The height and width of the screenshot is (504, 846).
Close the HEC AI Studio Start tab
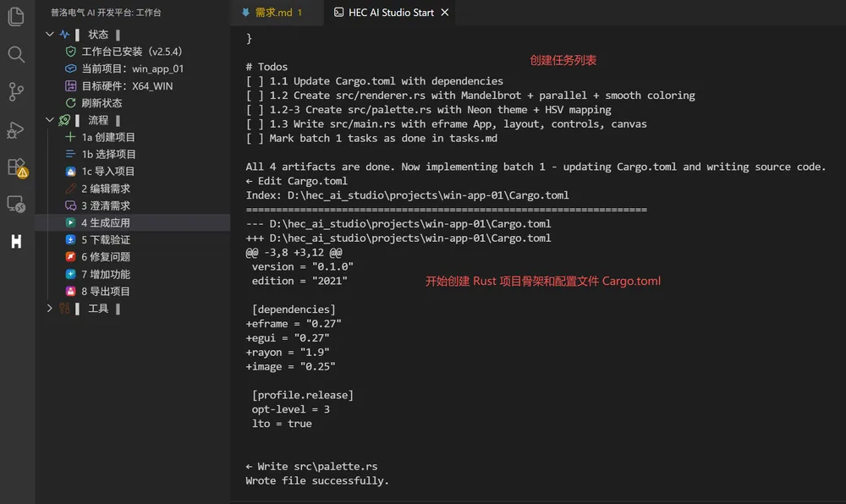point(445,12)
